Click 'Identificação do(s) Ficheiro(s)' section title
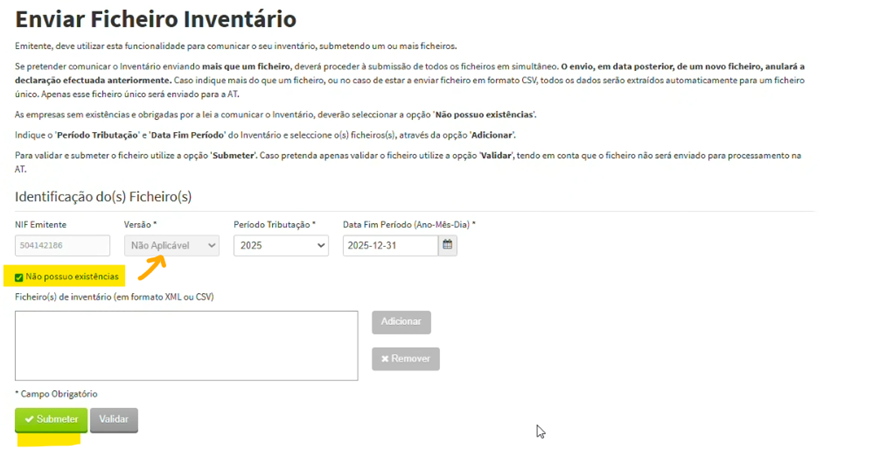Screen dimensions: 872x449 point(103,196)
